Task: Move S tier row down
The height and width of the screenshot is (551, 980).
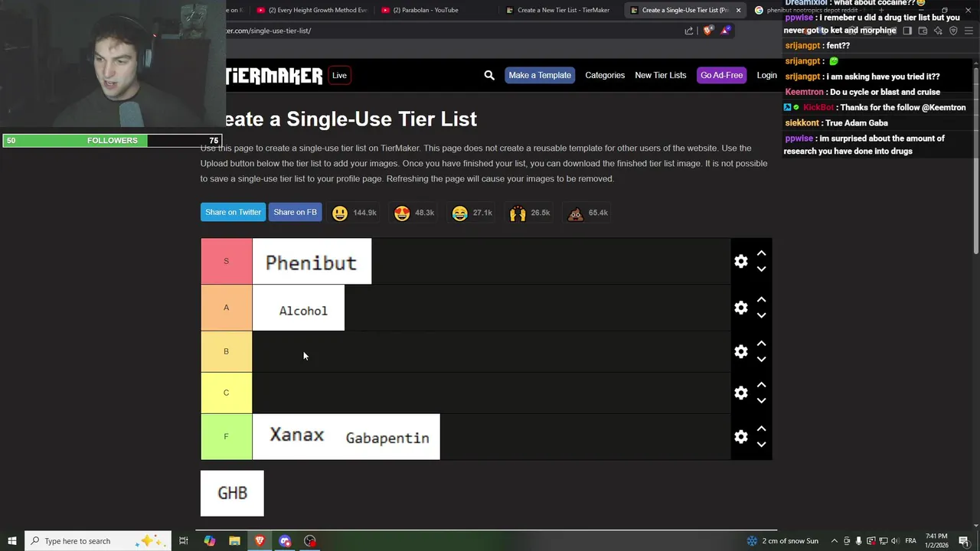Action: point(761,269)
